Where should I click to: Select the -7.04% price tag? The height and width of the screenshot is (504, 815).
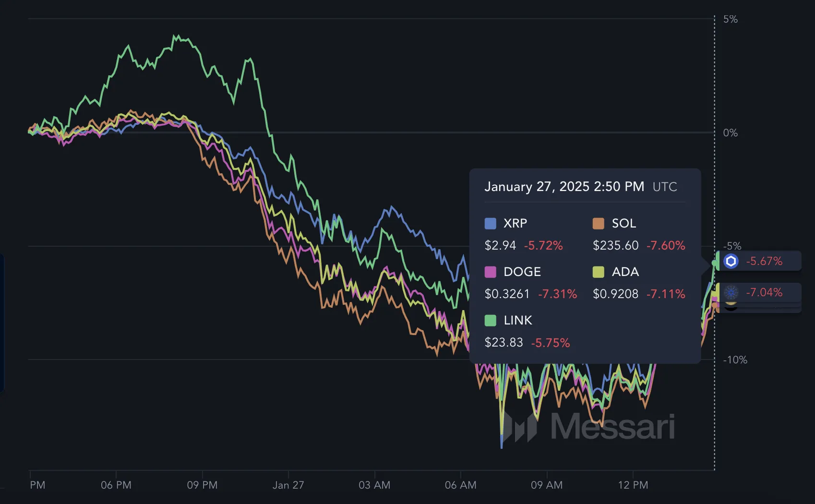tap(758, 292)
